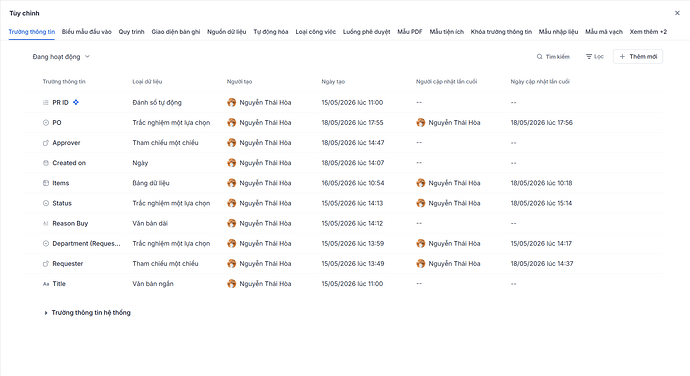Open the Approver field name

coord(66,143)
